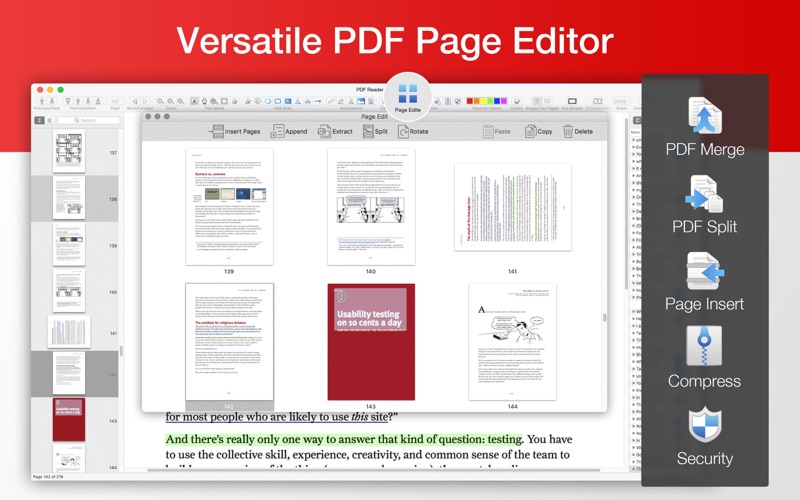Click the Page Insert icon

pyautogui.click(x=705, y=271)
